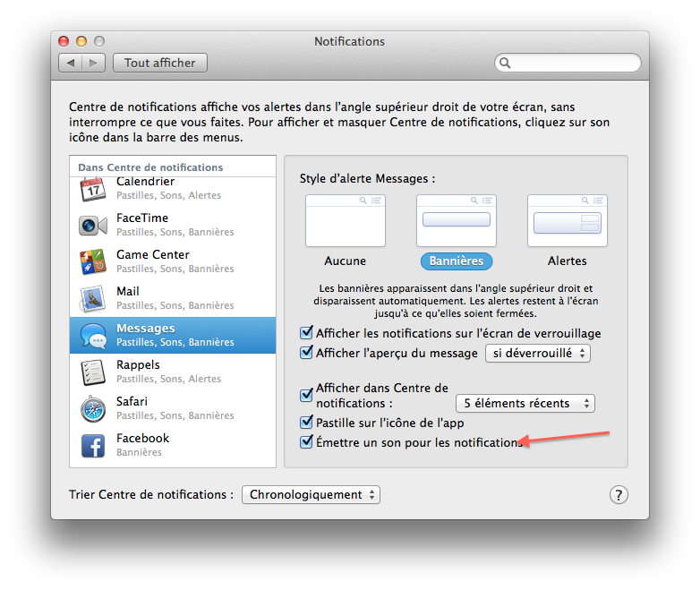The image size is (700, 590).
Task: Click the Tout afficher button
Action: pyautogui.click(x=160, y=63)
